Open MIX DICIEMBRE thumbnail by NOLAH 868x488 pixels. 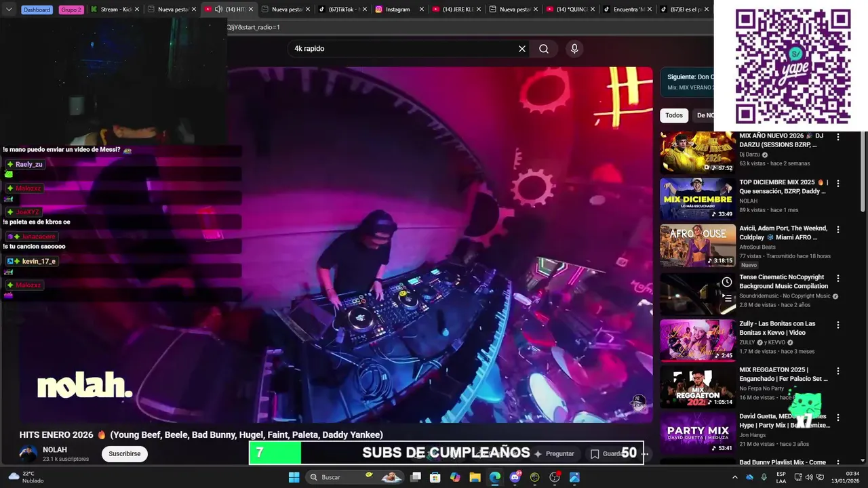(x=698, y=199)
